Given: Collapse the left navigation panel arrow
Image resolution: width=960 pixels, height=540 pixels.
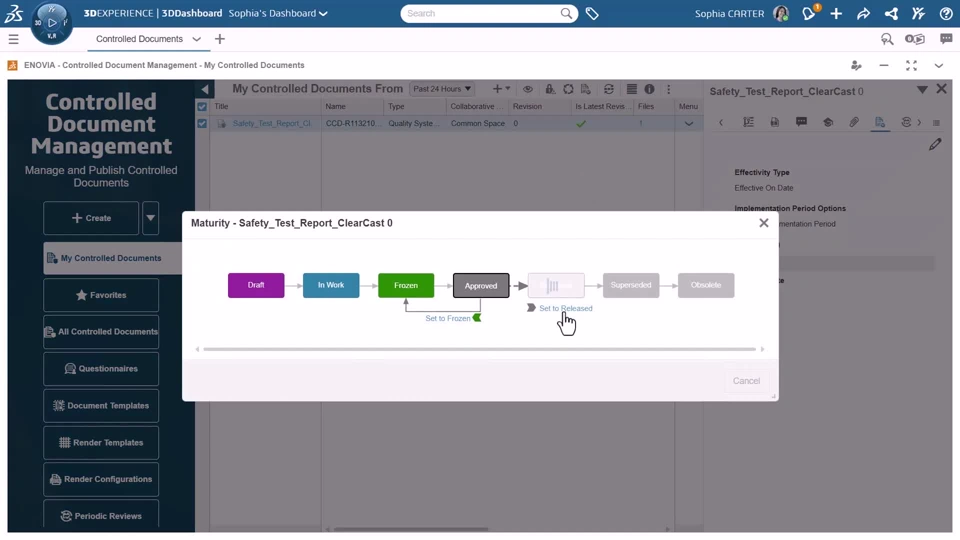Looking at the screenshot, I should 204,89.
